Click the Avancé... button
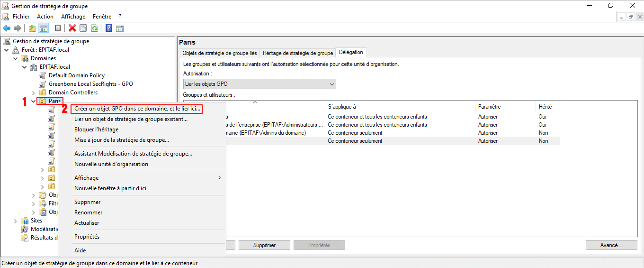 611,245
